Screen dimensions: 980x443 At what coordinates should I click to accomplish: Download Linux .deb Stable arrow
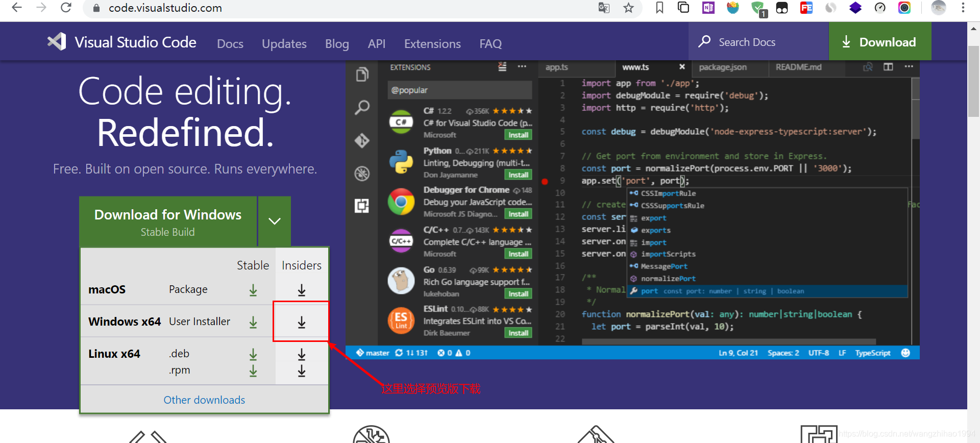[253, 354]
